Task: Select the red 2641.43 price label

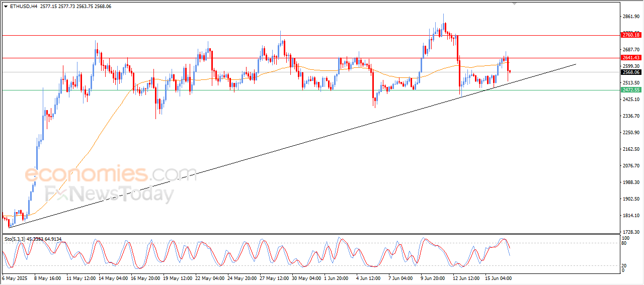Action: pos(631,58)
